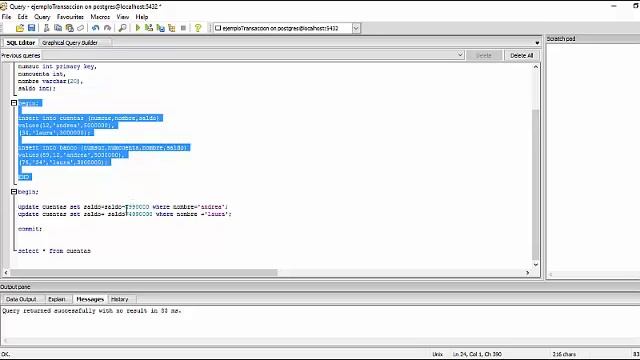Click the '216 chars' status bar entry
The image size is (640, 360).
(x=564, y=354)
